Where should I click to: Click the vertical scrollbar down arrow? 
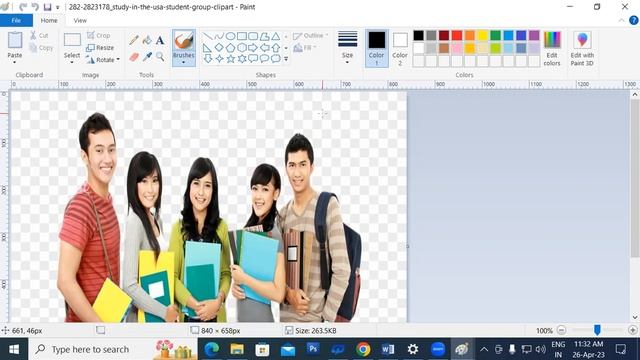(635, 317)
